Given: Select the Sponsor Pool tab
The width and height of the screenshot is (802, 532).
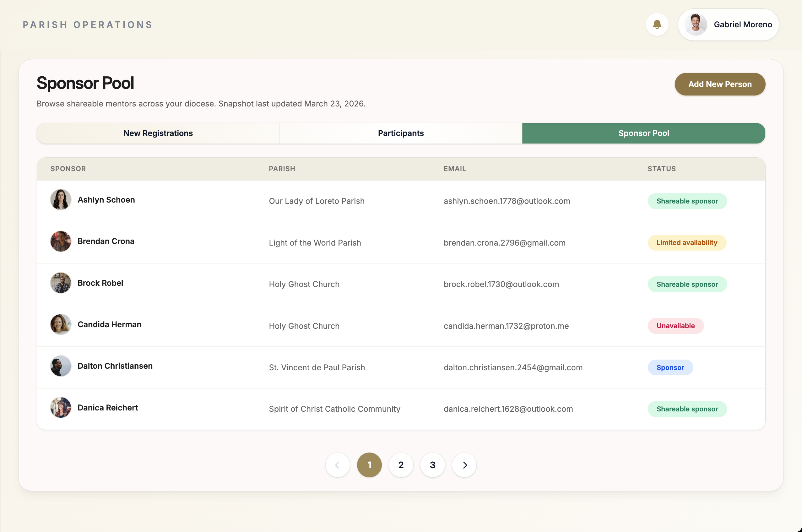Looking at the screenshot, I should coord(643,133).
